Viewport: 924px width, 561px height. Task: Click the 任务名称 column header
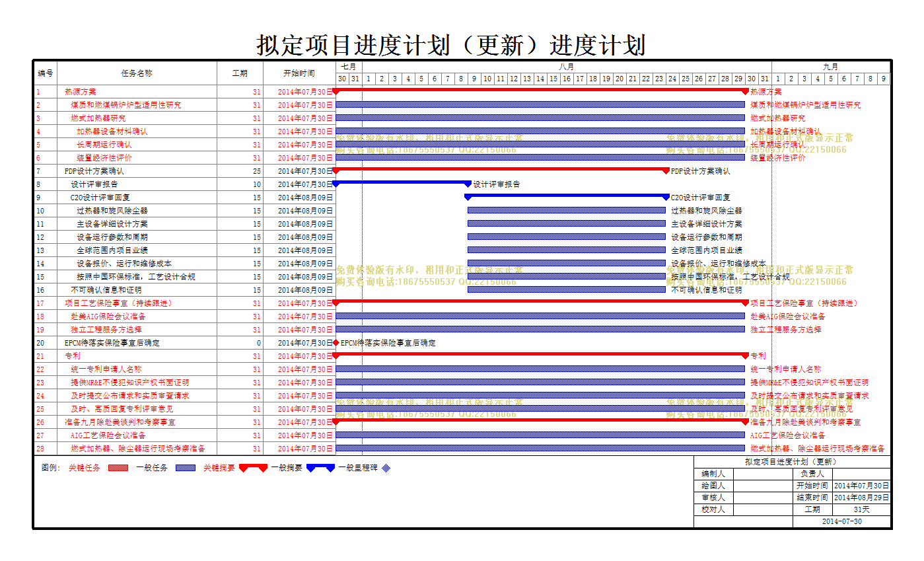tap(137, 73)
